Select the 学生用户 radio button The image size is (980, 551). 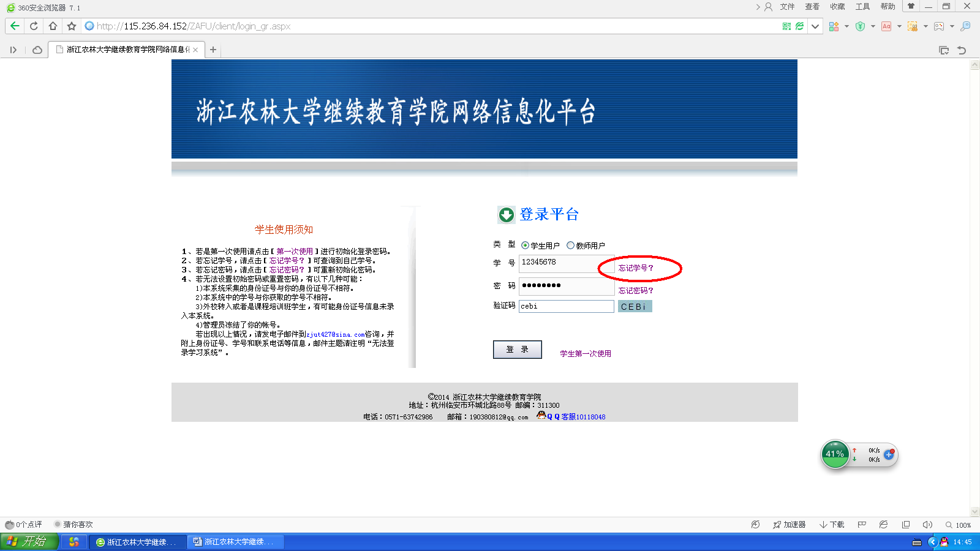[525, 246]
